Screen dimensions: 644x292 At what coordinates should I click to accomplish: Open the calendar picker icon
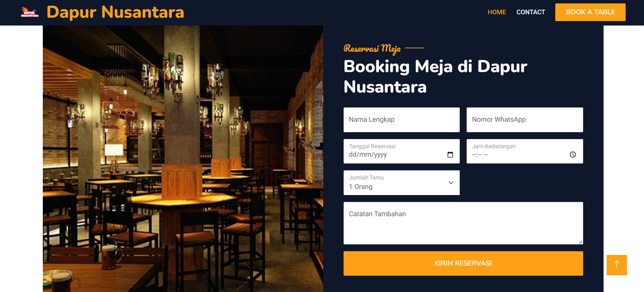click(450, 155)
